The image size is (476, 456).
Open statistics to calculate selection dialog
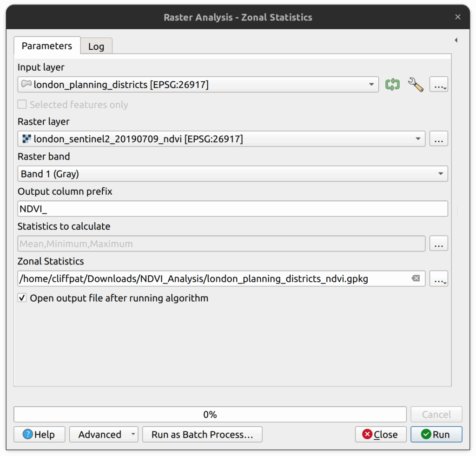pos(438,244)
